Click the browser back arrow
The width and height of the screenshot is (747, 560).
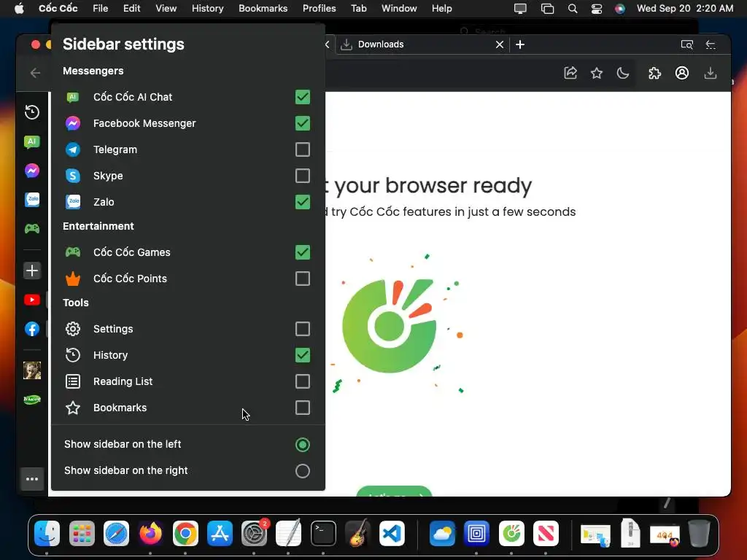(x=35, y=73)
